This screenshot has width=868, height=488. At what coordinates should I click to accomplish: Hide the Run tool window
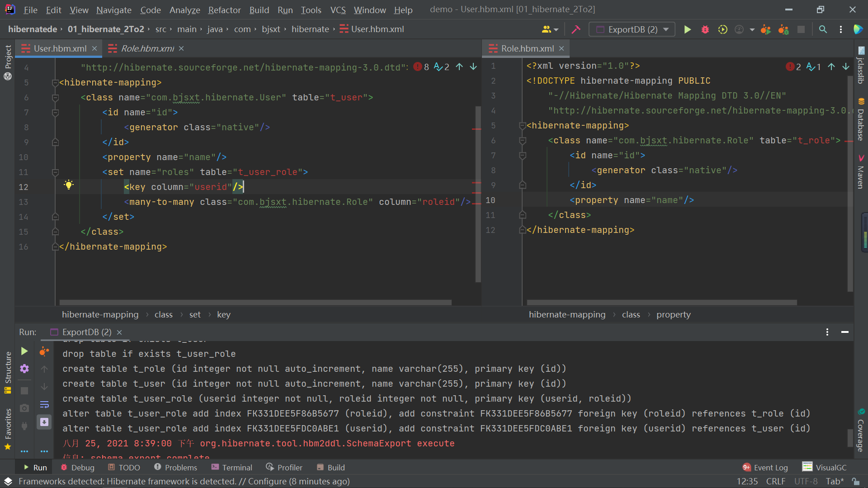coord(844,332)
